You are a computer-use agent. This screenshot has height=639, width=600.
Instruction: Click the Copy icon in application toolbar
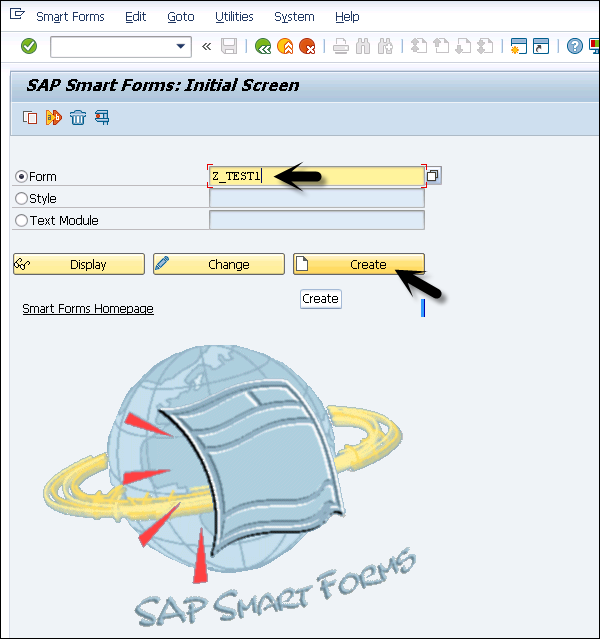pyautogui.click(x=30, y=118)
